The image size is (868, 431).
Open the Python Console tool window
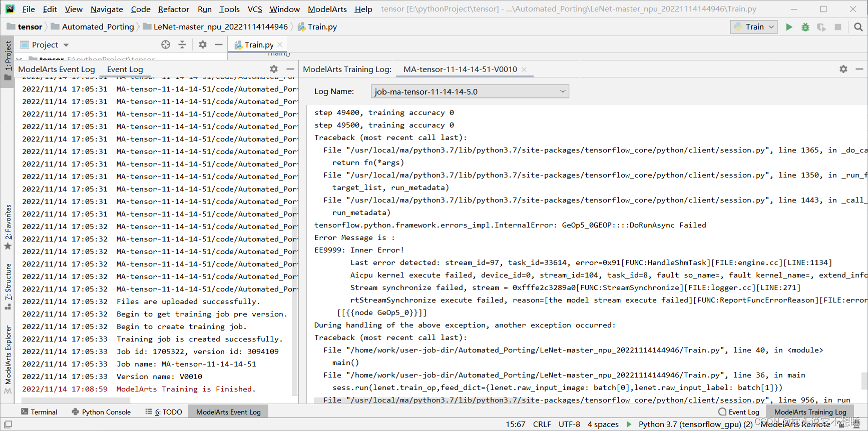pyautogui.click(x=101, y=412)
